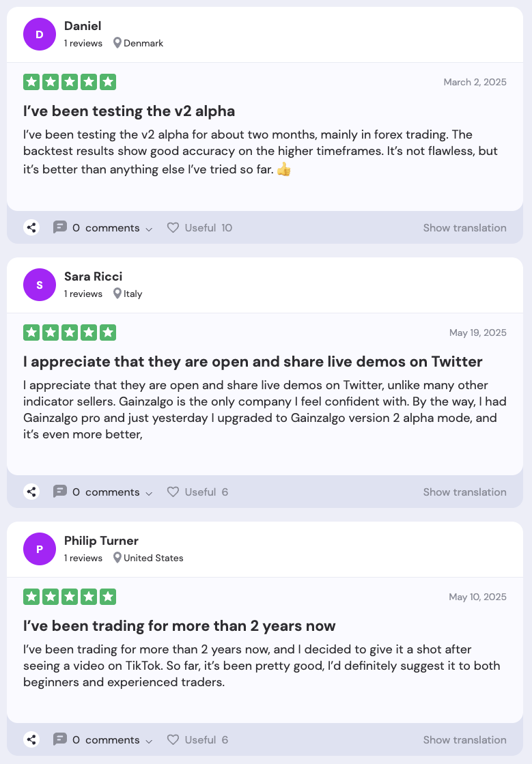Click comment bubble icon on Philip Turner's review
Viewport: 532px width, 764px height.
point(60,739)
